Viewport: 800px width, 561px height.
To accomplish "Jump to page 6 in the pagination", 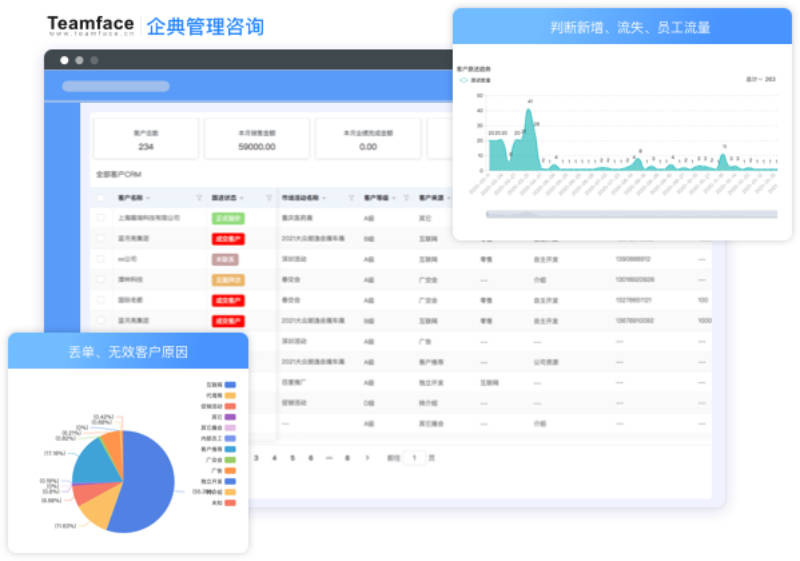I will 311,457.
